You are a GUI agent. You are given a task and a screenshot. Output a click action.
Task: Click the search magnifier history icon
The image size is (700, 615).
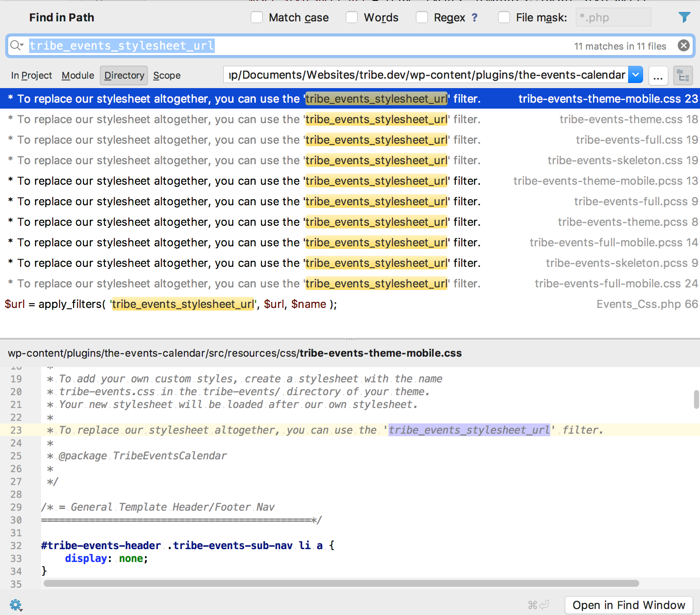point(17,45)
